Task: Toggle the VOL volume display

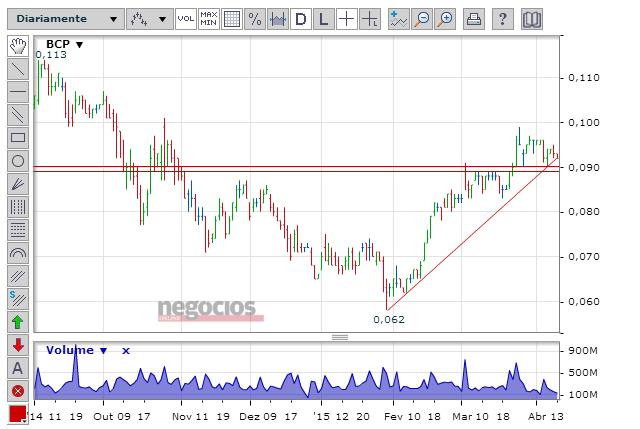Action: 186,19
